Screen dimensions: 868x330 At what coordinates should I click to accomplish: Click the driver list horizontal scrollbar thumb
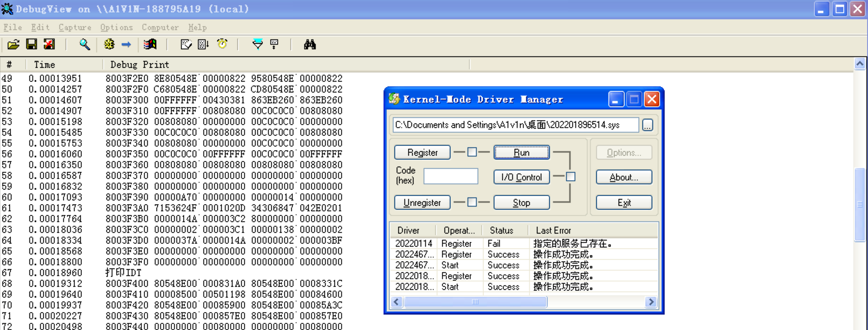point(475,302)
